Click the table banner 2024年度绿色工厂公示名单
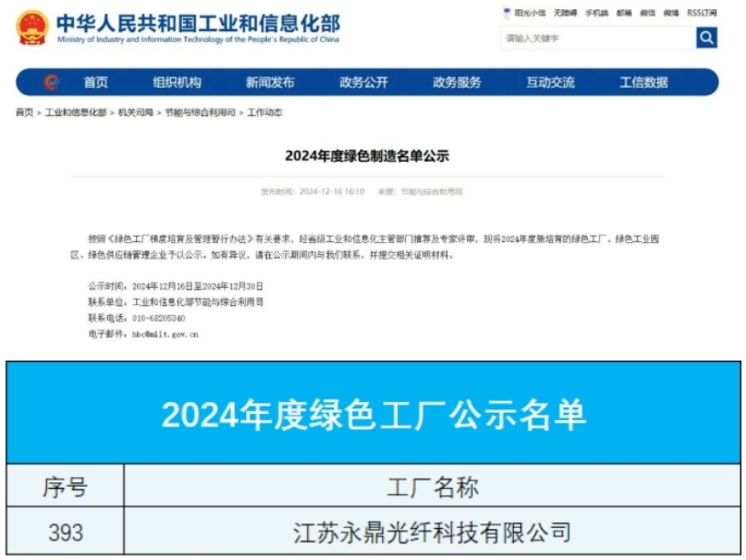 point(374,415)
